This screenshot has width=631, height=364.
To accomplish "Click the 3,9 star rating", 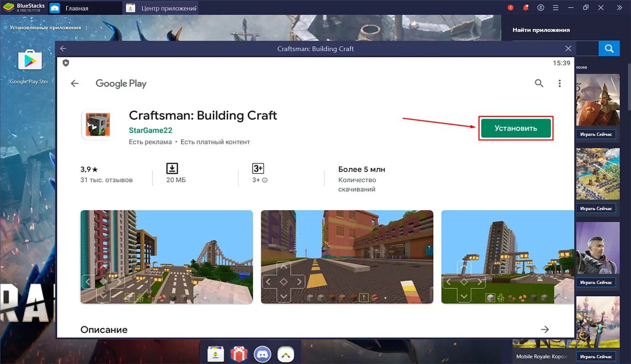I will [89, 169].
